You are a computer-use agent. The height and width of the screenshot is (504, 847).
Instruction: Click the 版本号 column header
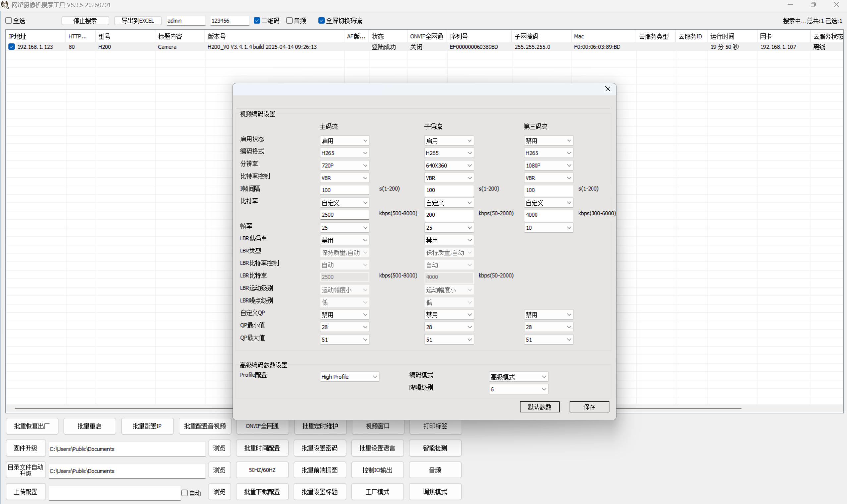[274, 36]
